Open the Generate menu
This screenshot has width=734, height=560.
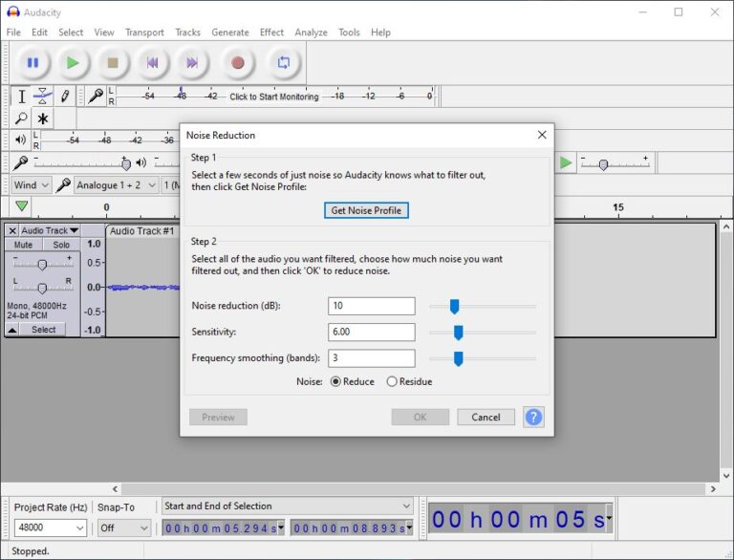pyautogui.click(x=229, y=32)
